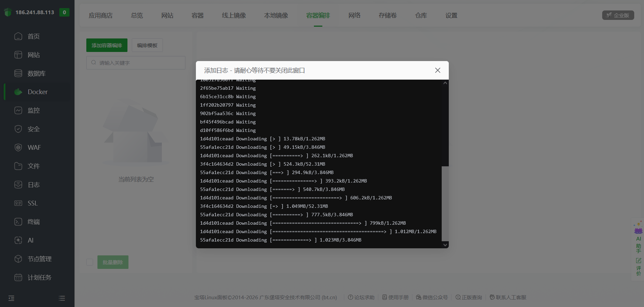This screenshot has width=644, height=307.
Task: Click log line showing 524.3kB/52.31MB
Action: [x=263, y=164]
